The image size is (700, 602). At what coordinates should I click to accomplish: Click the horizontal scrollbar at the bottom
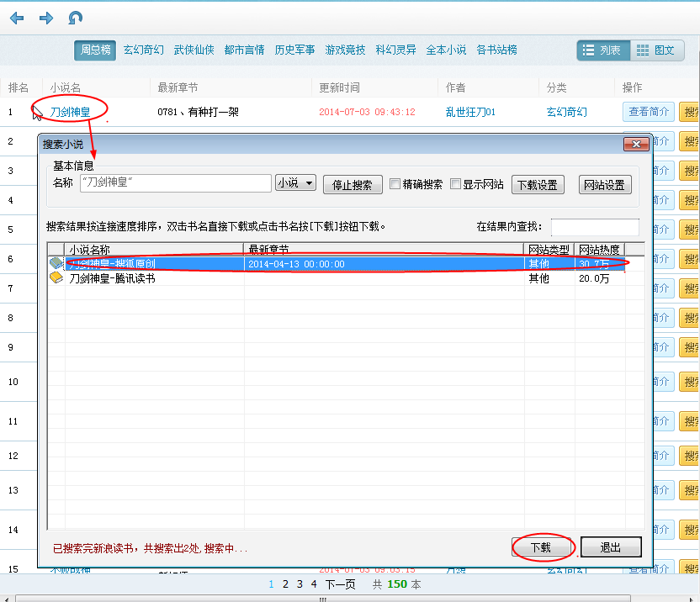(x=323, y=599)
